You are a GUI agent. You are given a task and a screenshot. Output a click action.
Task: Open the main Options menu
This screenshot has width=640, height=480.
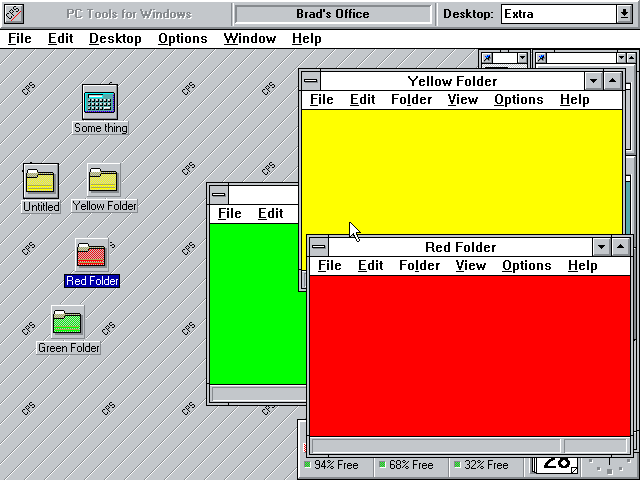182,38
